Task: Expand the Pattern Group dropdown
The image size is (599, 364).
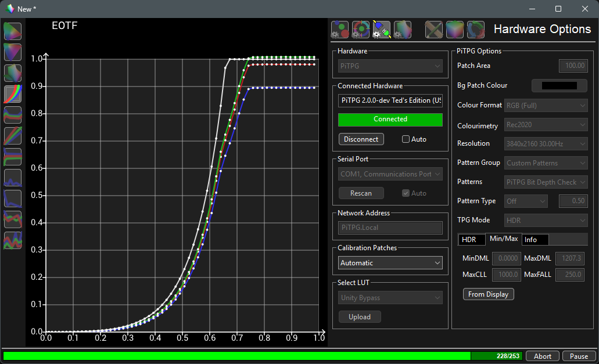Action: coord(546,163)
